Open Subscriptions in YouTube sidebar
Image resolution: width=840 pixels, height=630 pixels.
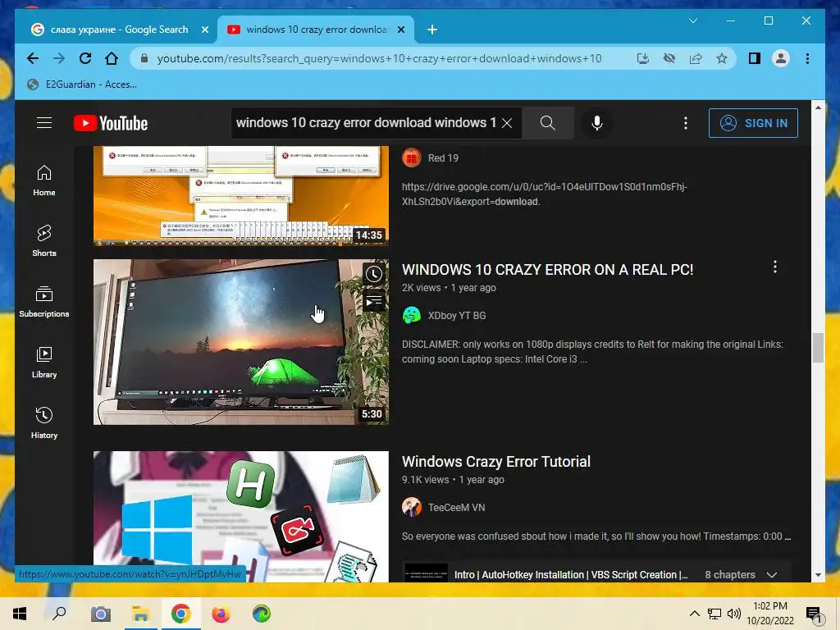coord(44,302)
